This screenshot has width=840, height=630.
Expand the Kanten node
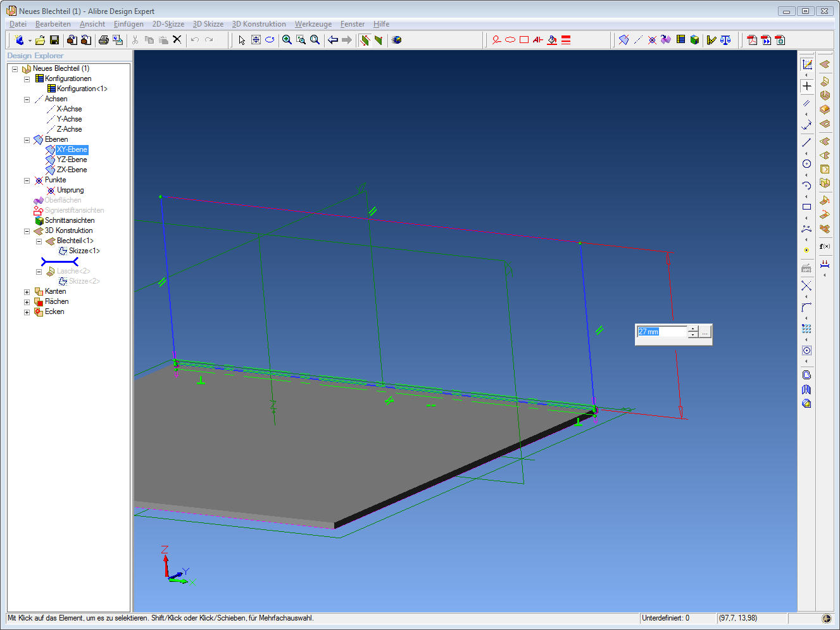coord(27,292)
